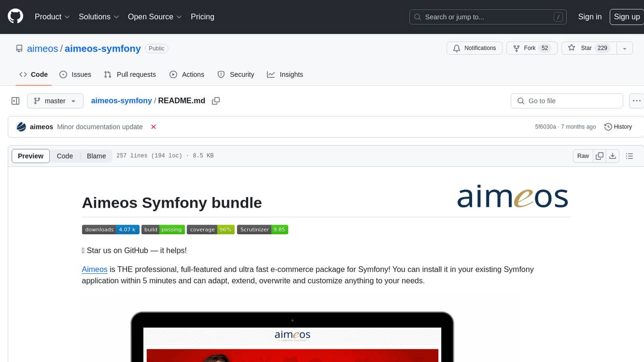Expand the file tree side panel

click(16, 101)
